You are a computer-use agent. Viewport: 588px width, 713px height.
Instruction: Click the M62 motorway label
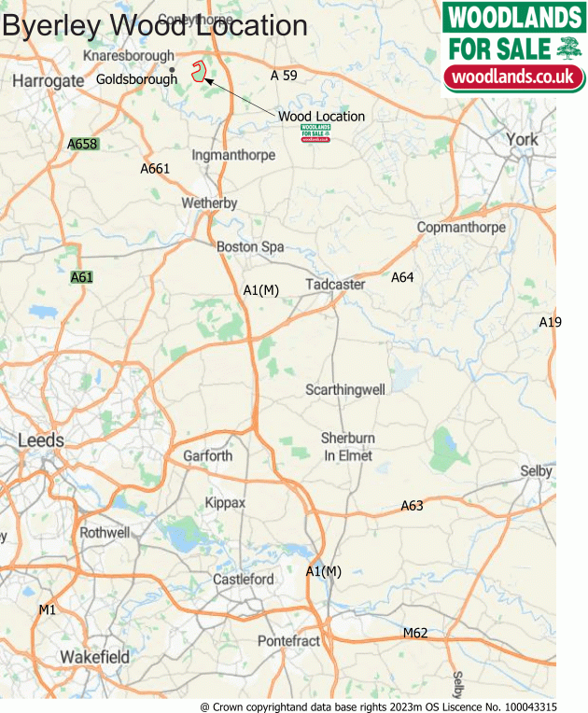(415, 633)
